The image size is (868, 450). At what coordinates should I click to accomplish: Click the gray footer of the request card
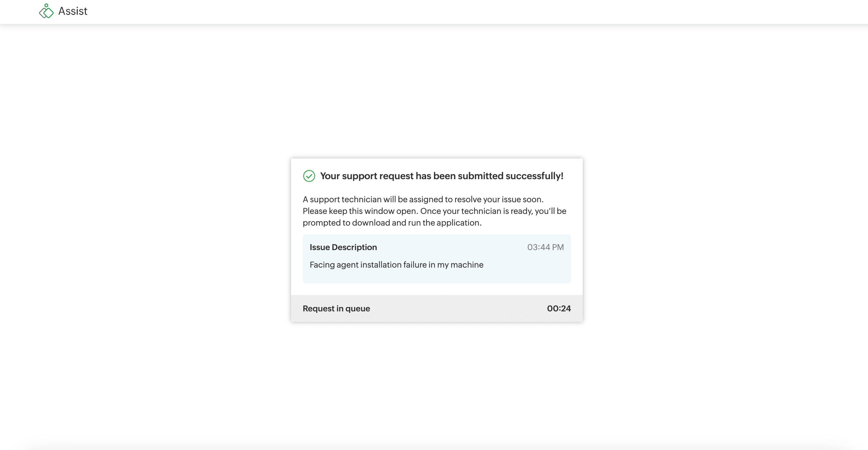tap(436, 308)
